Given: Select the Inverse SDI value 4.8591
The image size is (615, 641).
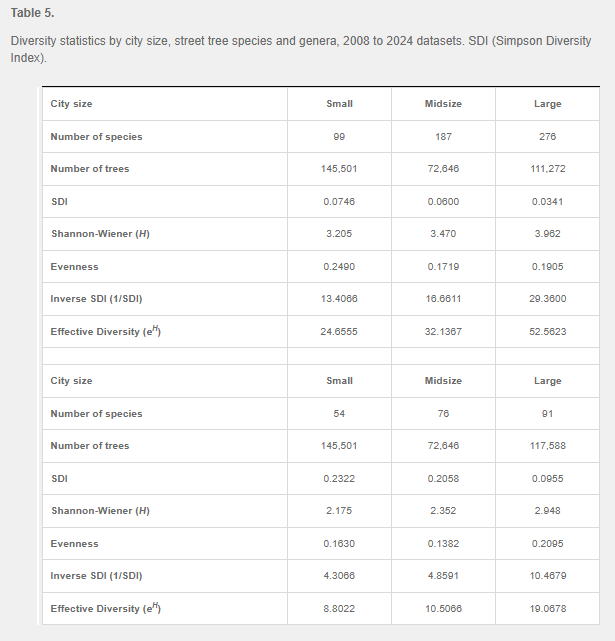Looking at the screenshot, I should pyautogui.click(x=443, y=576).
